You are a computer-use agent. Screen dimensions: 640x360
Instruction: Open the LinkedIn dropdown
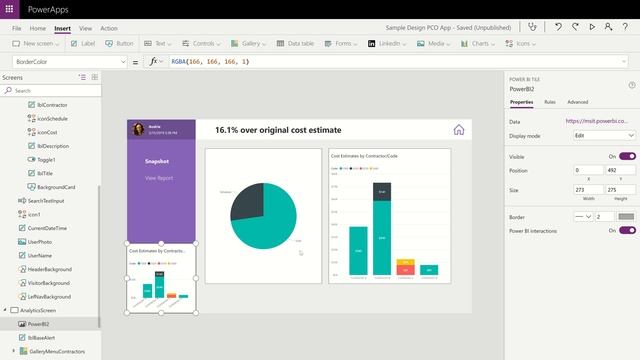(387, 44)
